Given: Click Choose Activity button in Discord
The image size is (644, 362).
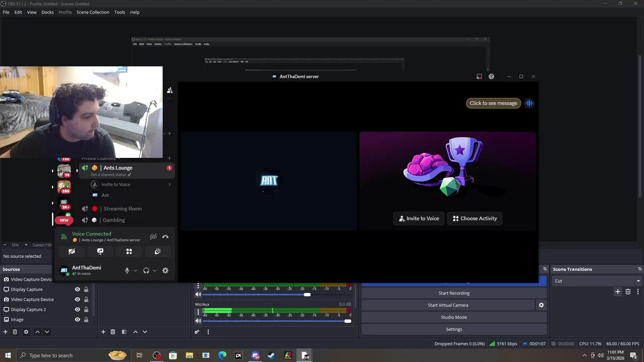Looking at the screenshot, I should (x=475, y=218).
